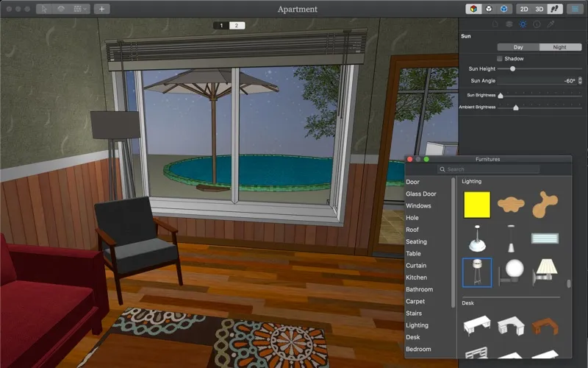
Task: Pick the narrow cone pendant lamp
Action: pos(511,238)
